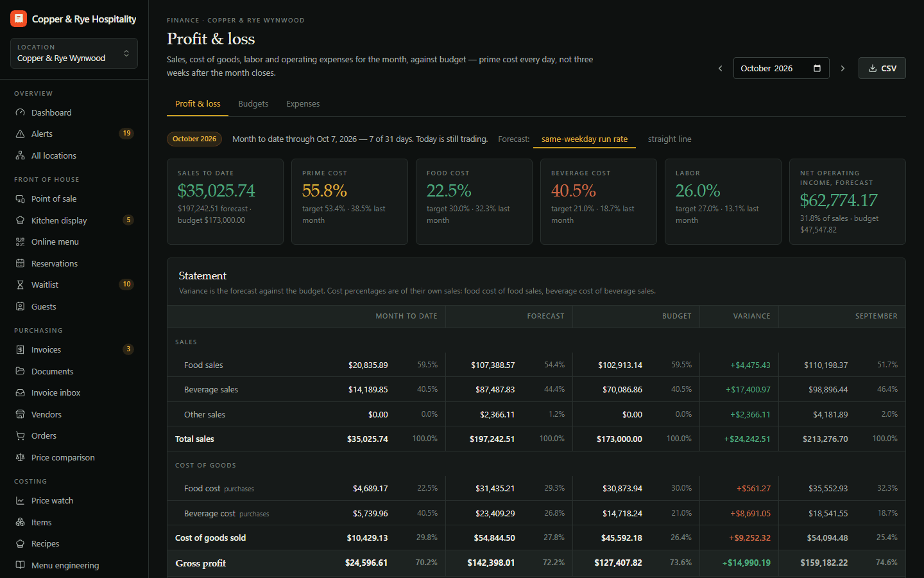Click the Items cubes icon

coord(20,522)
